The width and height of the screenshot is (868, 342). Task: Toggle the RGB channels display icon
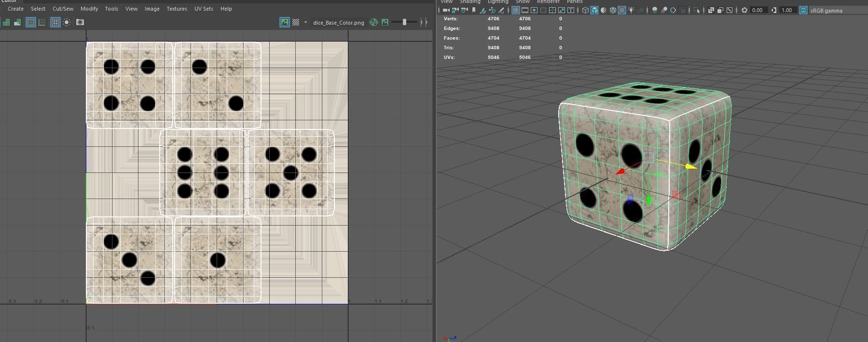(x=373, y=22)
